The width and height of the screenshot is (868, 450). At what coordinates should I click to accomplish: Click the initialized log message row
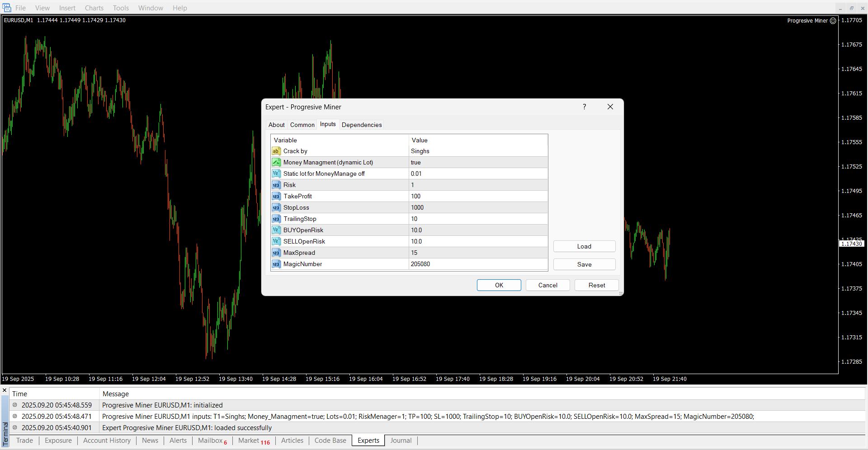(162, 405)
